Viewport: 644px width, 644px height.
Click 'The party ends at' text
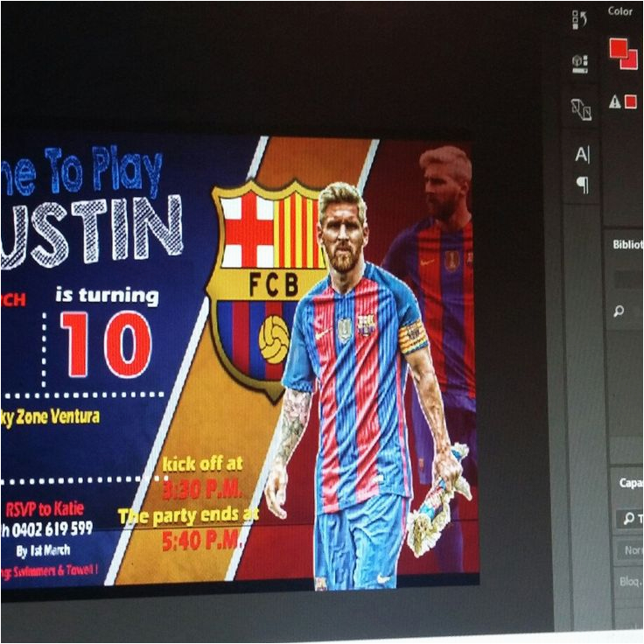188,516
